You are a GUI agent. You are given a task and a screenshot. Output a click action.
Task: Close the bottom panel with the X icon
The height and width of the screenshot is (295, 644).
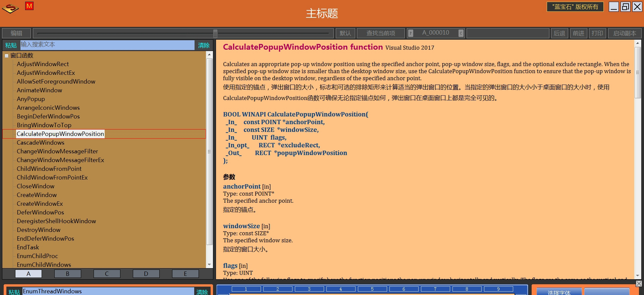click(x=639, y=284)
